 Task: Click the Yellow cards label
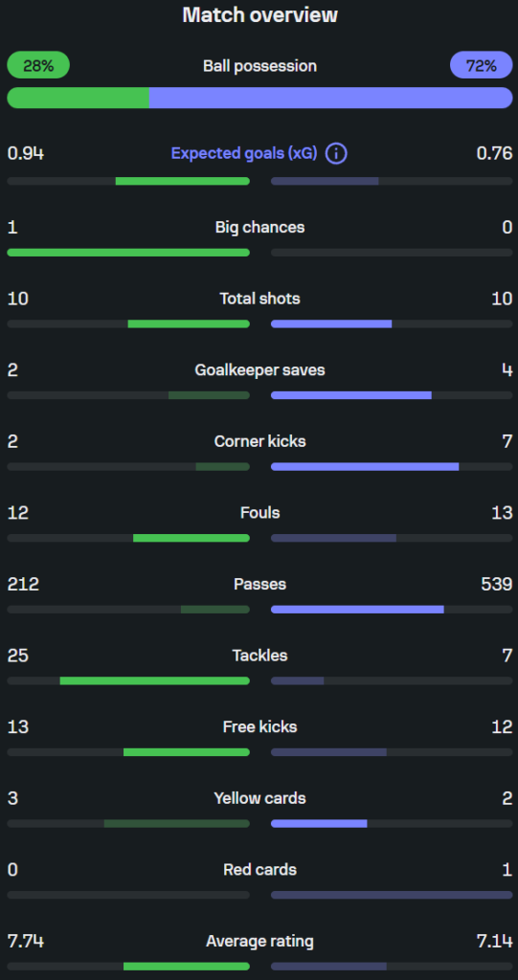[x=259, y=798]
